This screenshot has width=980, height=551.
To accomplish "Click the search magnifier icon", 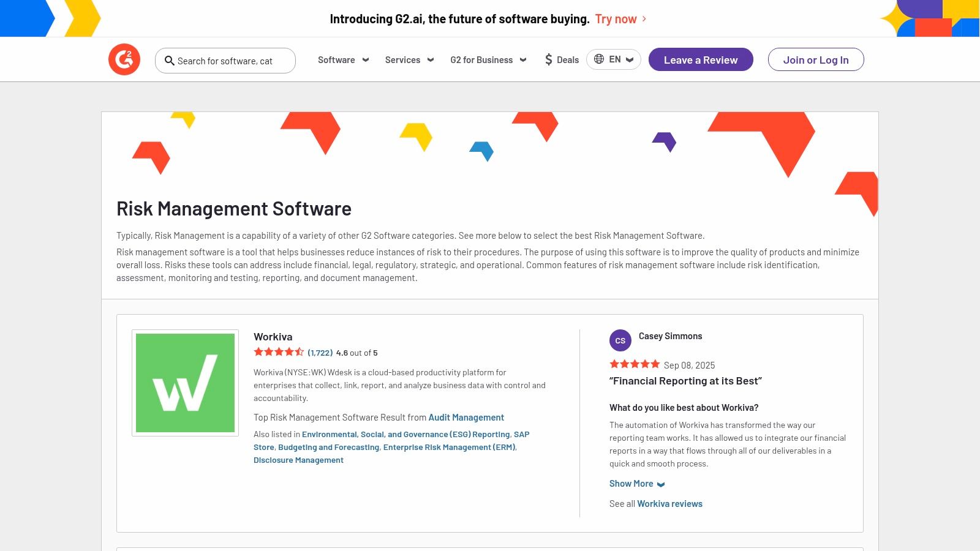I will (x=170, y=61).
